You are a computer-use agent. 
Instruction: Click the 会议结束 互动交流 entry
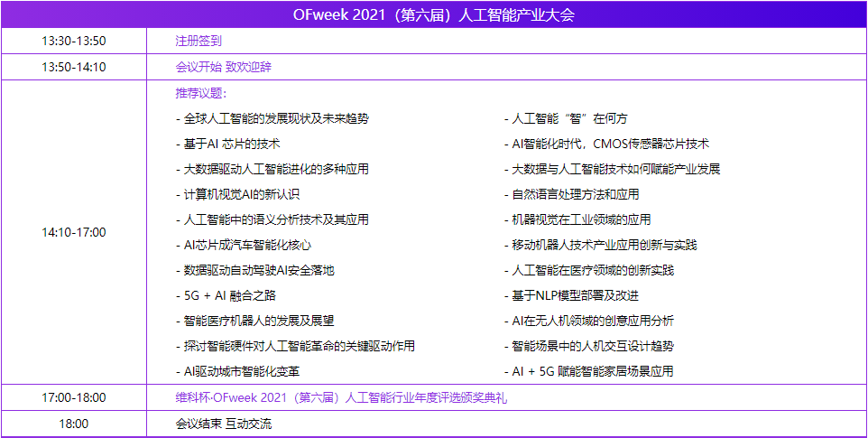coord(224,424)
